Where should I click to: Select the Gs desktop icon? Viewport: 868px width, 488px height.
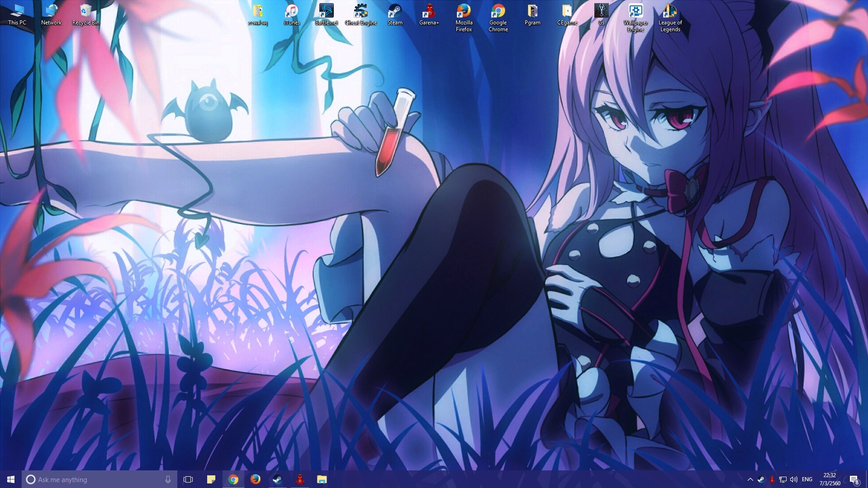pyautogui.click(x=601, y=14)
